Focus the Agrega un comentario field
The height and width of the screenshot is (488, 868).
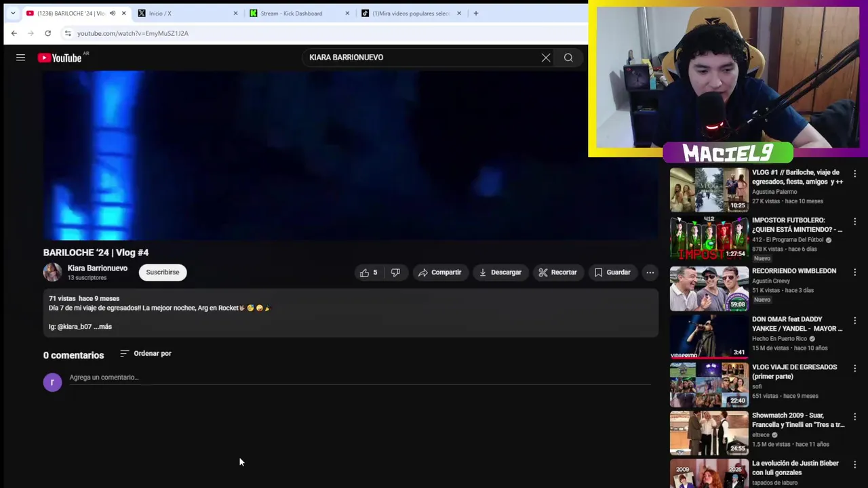click(x=359, y=378)
